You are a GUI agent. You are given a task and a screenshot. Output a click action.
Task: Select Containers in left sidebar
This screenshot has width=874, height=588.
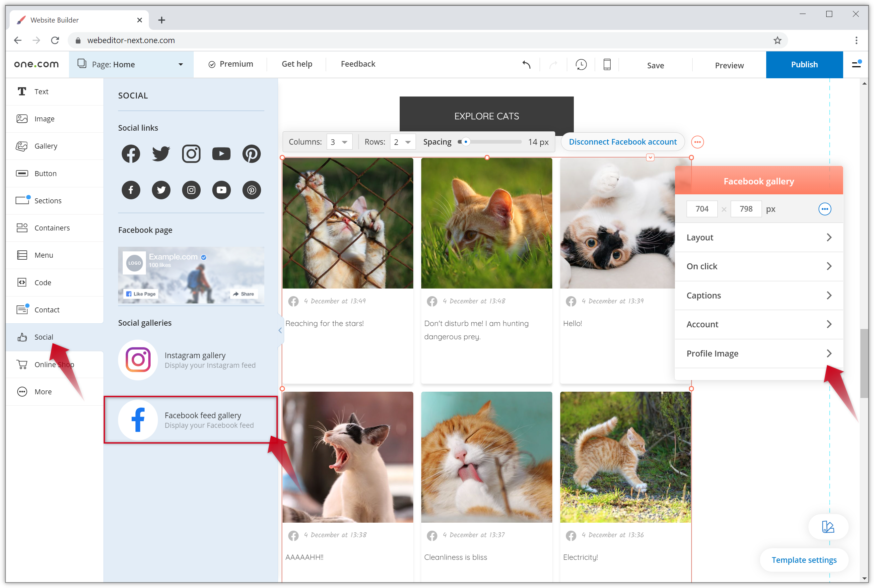[52, 228]
